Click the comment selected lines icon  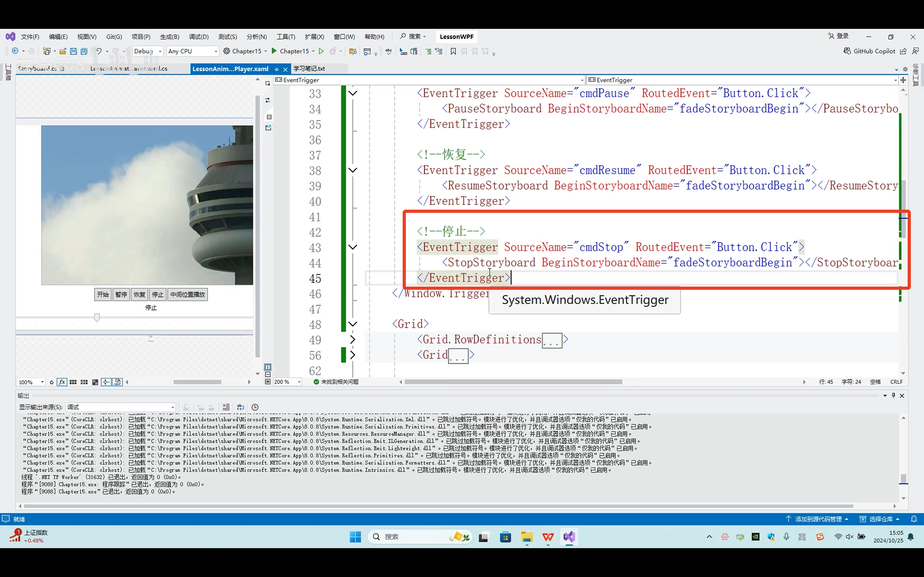428,51
